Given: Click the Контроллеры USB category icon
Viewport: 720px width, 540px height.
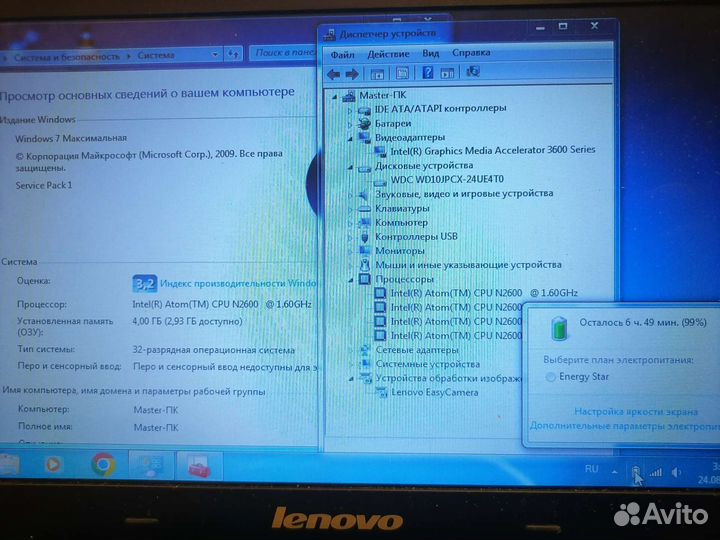Looking at the screenshot, I should click(365, 237).
